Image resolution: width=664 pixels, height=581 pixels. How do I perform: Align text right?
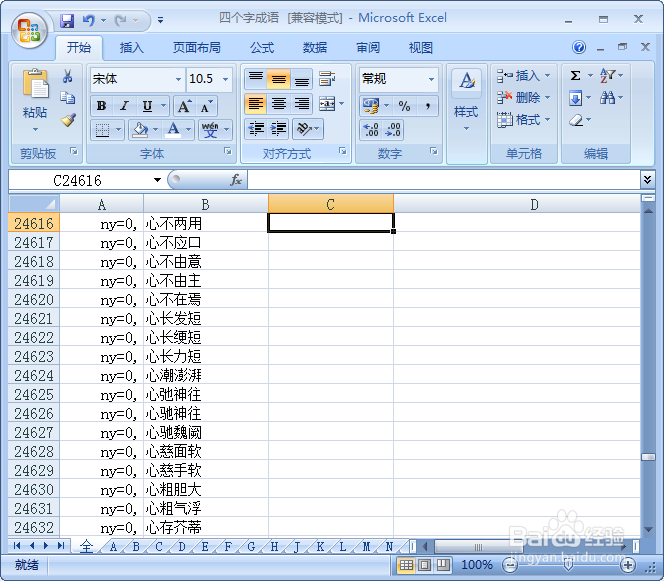pyautogui.click(x=302, y=104)
